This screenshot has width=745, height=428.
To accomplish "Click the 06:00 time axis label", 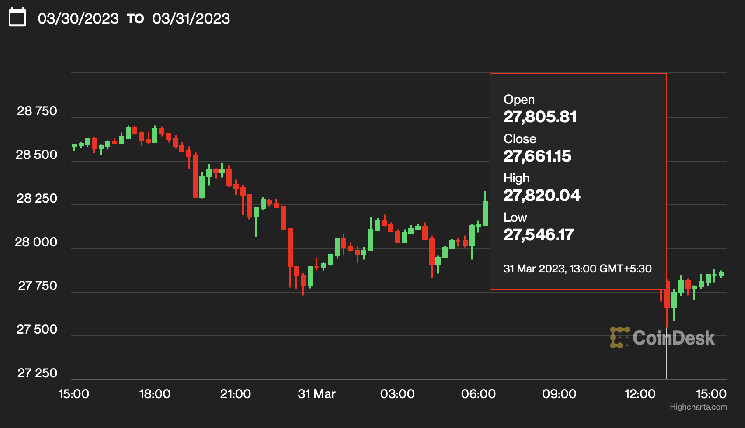I will 478,394.
